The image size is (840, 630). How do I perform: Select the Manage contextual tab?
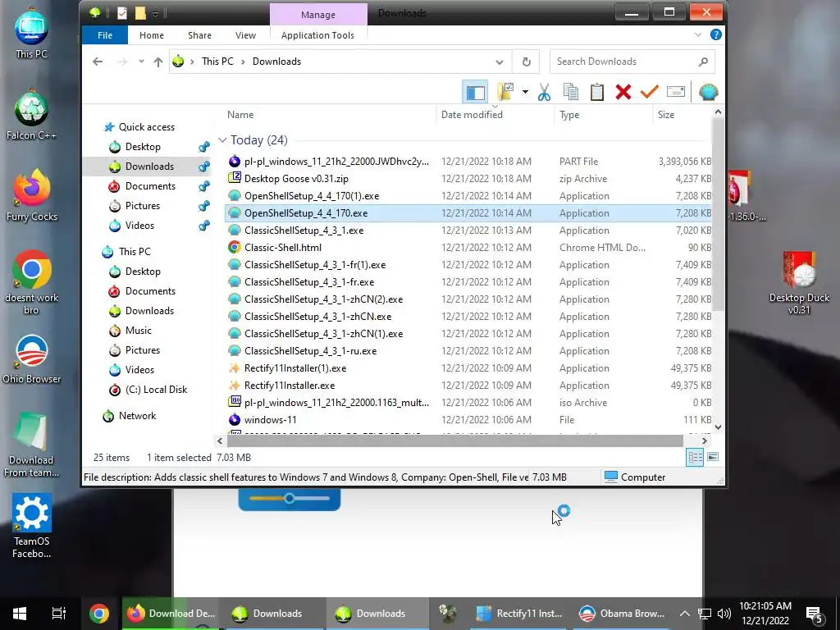(318, 15)
